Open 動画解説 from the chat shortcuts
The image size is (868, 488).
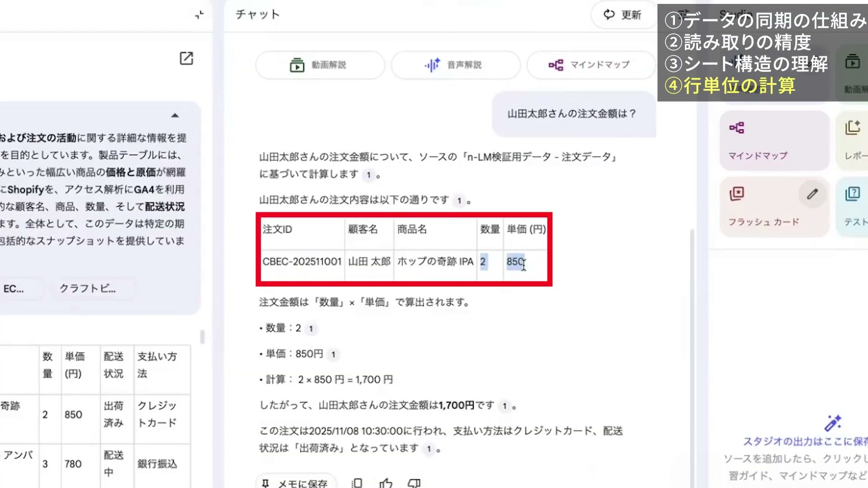pos(320,65)
